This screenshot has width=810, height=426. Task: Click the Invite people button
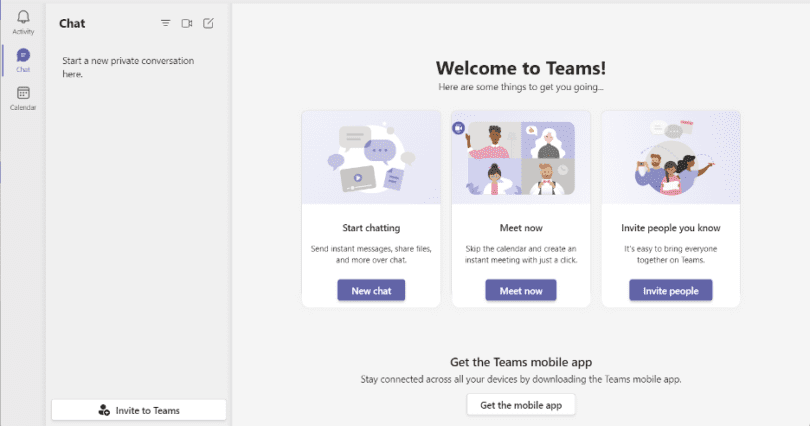coord(671,290)
